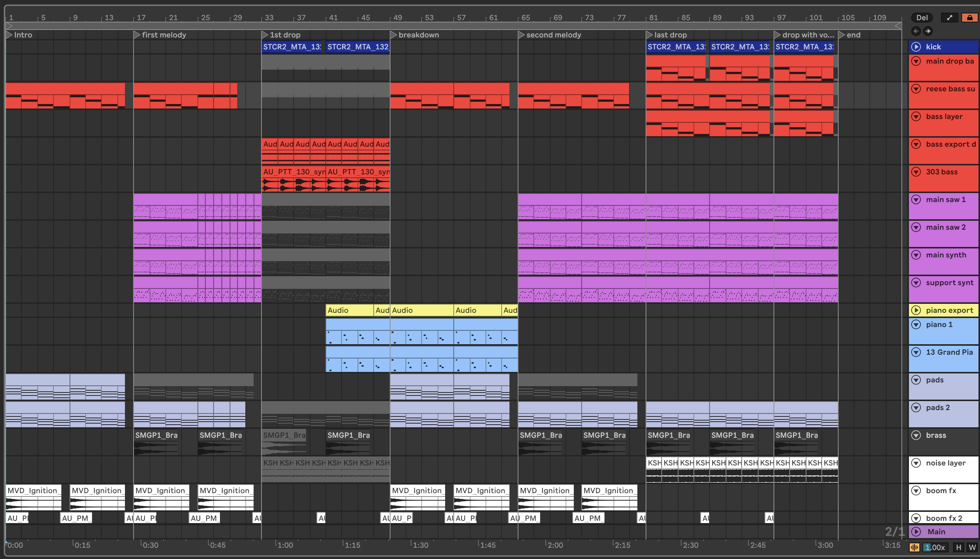
Task: Fold the main drop bass track
Action: click(916, 61)
